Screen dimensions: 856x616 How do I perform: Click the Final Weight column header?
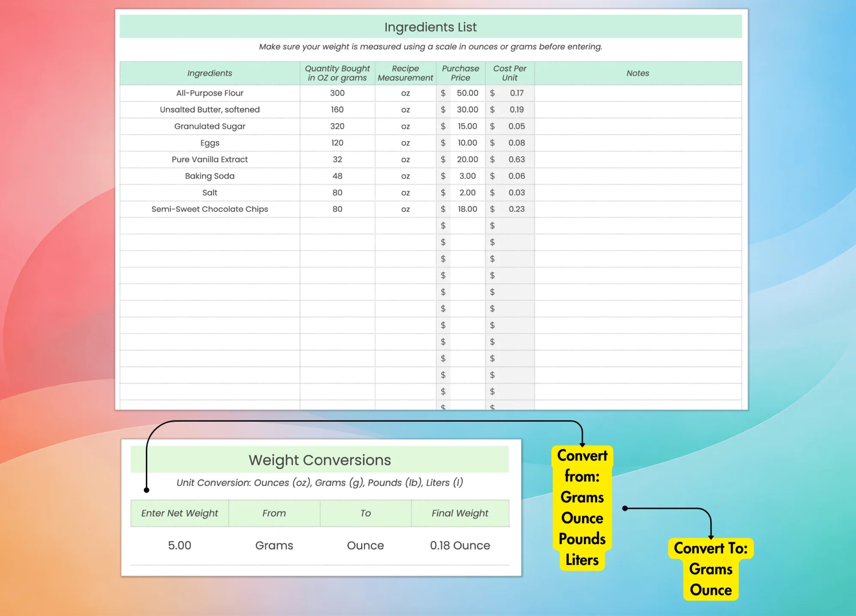pyautogui.click(x=460, y=513)
